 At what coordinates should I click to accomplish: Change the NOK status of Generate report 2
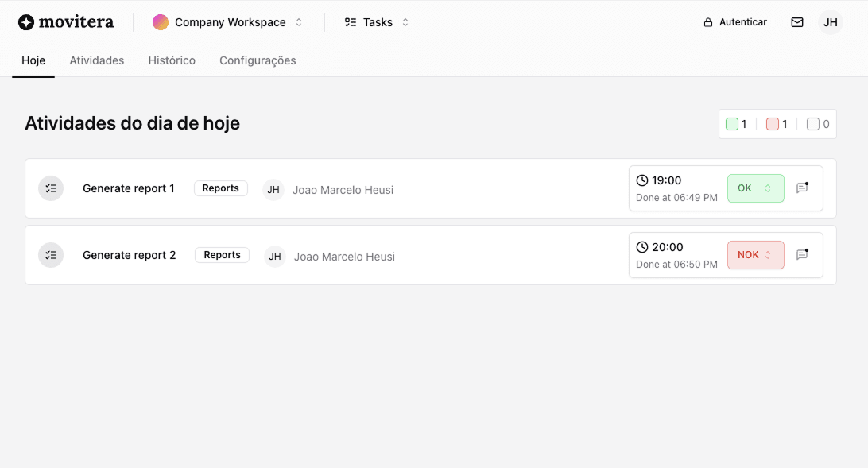(755, 254)
